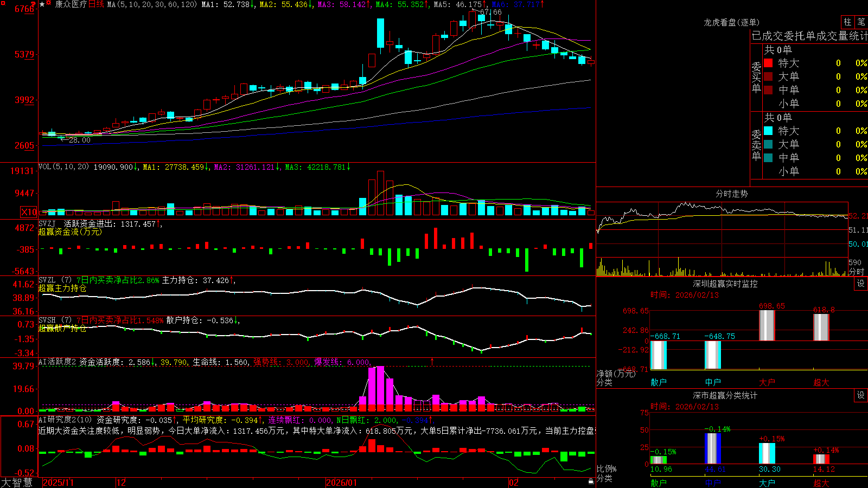868x488 pixels.
Task: Click green 散户 bar labeled -0.15%
Action: (659, 460)
